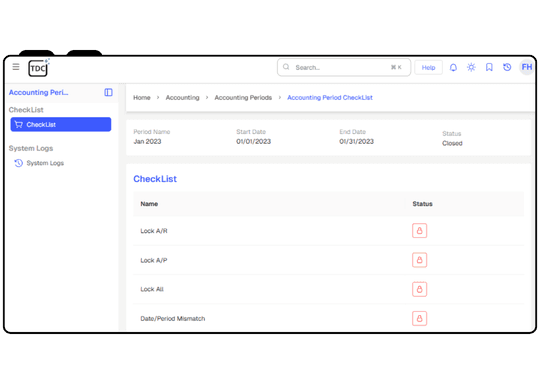This screenshot has width=540, height=384.
Task: Open the hamburger navigation menu
Action: tap(16, 67)
